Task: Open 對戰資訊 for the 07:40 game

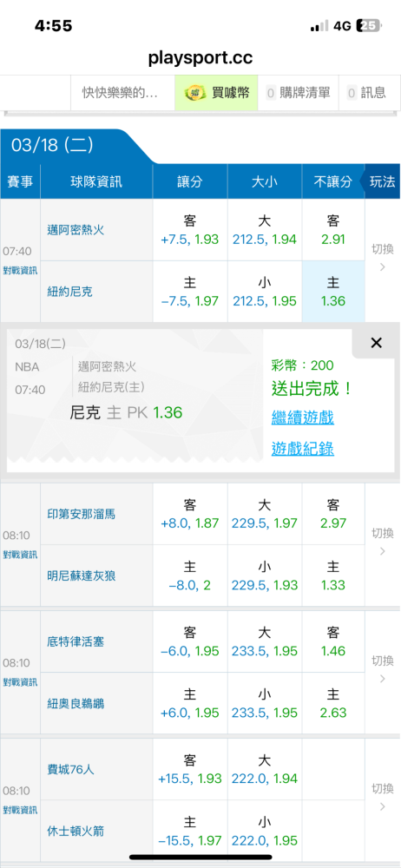Action: (x=20, y=271)
